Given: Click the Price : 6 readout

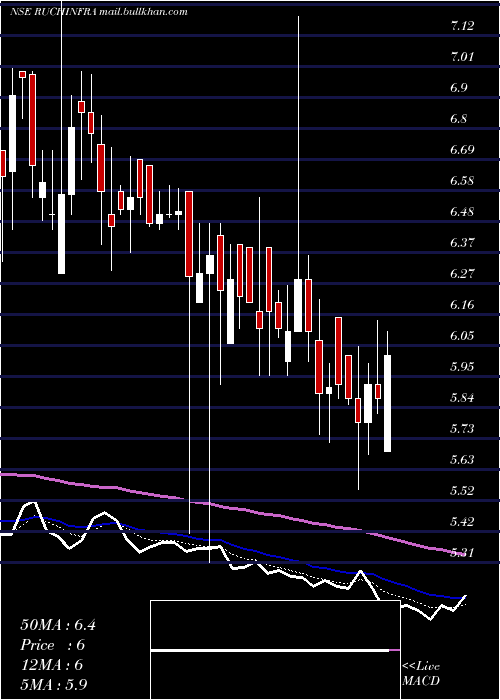Looking at the screenshot, I should pyautogui.click(x=53, y=645).
